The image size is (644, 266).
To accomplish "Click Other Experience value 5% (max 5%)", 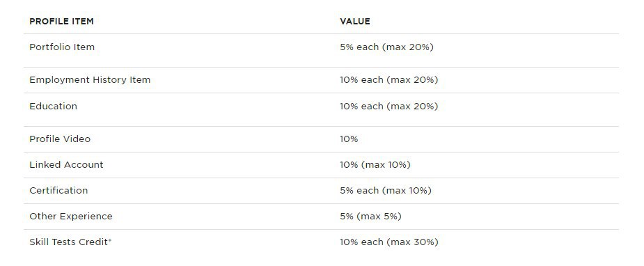I will click(x=371, y=217).
